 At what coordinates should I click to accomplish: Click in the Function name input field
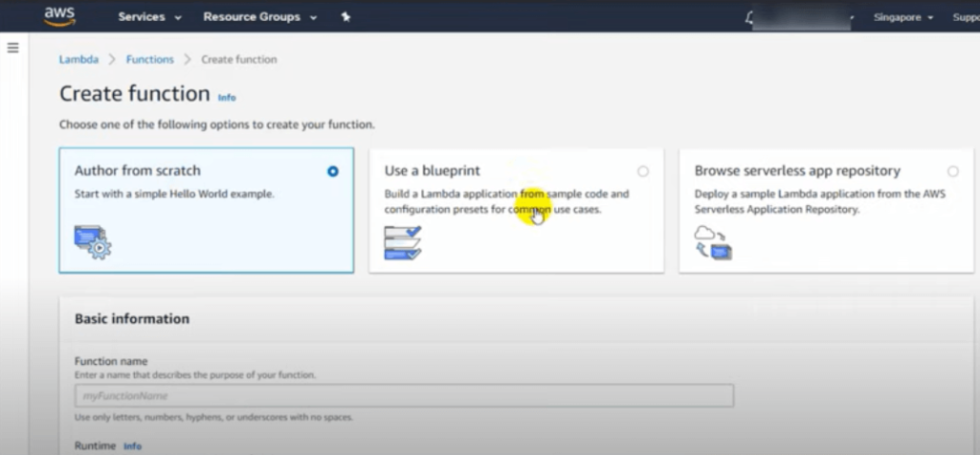(x=404, y=396)
